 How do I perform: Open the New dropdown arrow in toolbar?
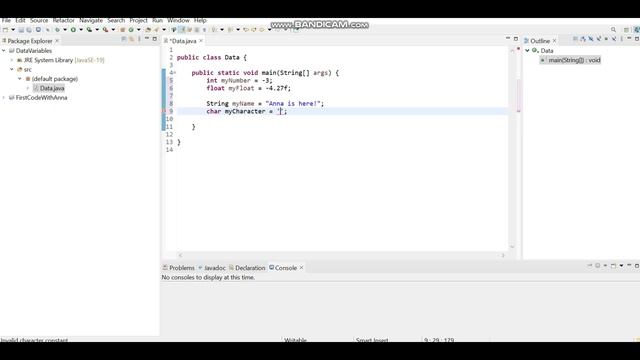[x=13, y=30]
